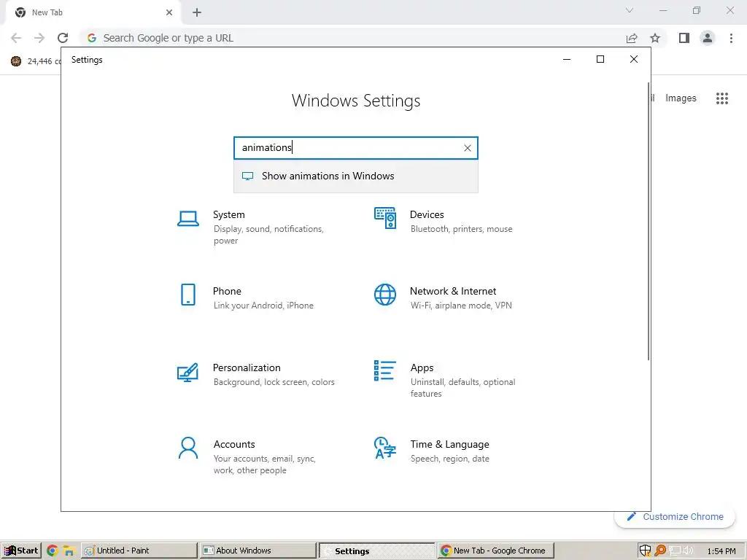Image resolution: width=747 pixels, height=560 pixels.
Task: Reload the Chrome page
Action: 63,38
